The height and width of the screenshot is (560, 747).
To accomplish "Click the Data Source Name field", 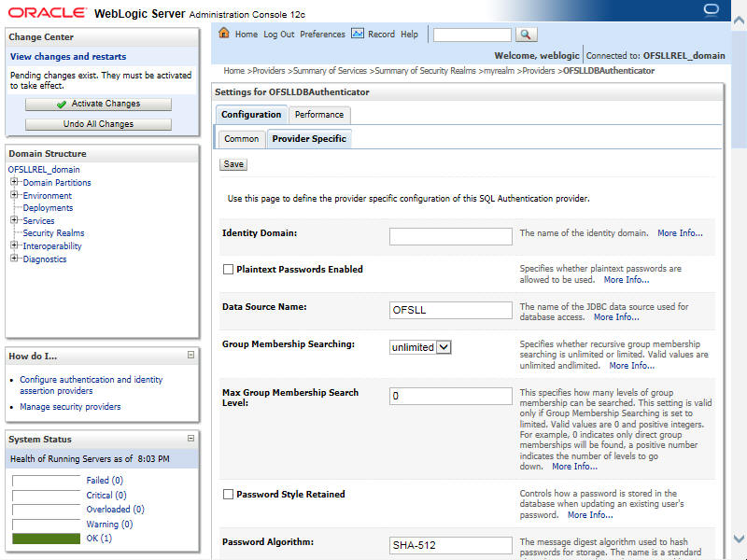I will [x=451, y=310].
